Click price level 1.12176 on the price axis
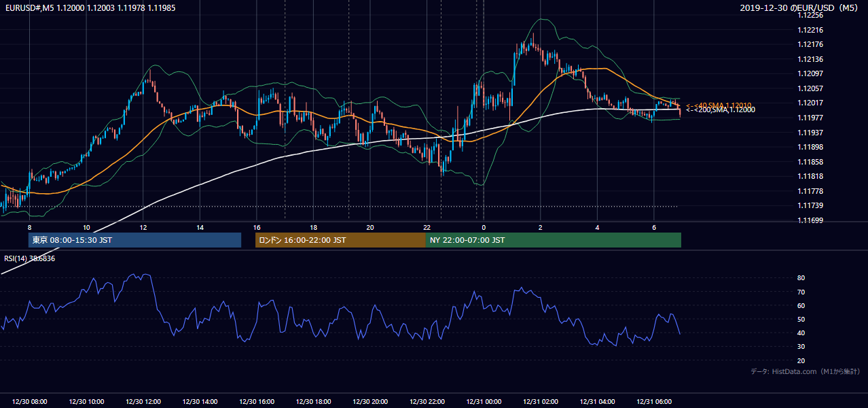868x408 pixels. pos(810,44)
